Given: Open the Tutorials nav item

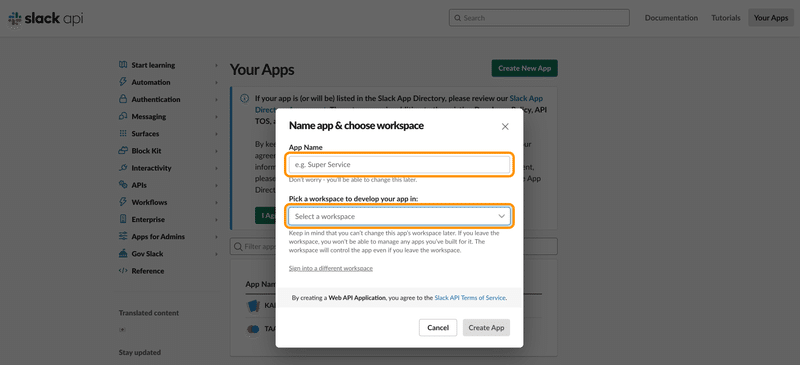Looking at the screenshot, I should coord(726,18).
